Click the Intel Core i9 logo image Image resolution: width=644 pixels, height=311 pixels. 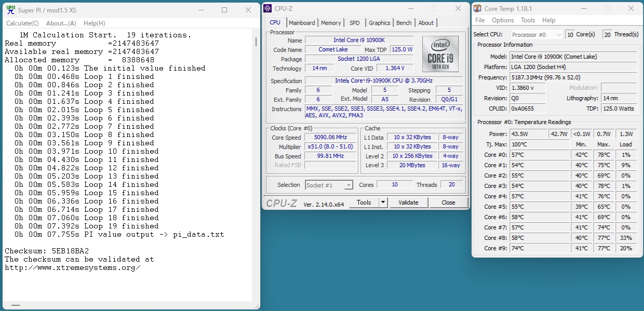coord(440,54)
